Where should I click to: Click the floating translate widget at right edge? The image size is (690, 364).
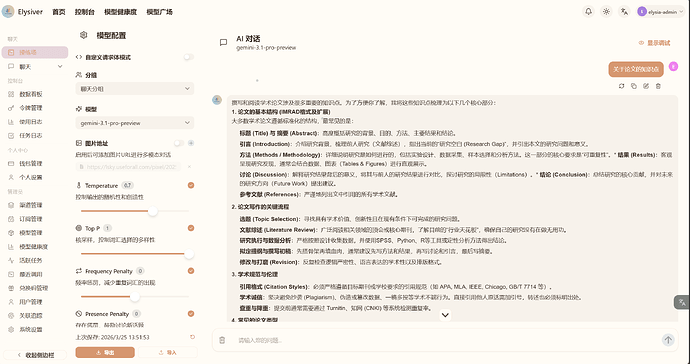click(682, 302)
